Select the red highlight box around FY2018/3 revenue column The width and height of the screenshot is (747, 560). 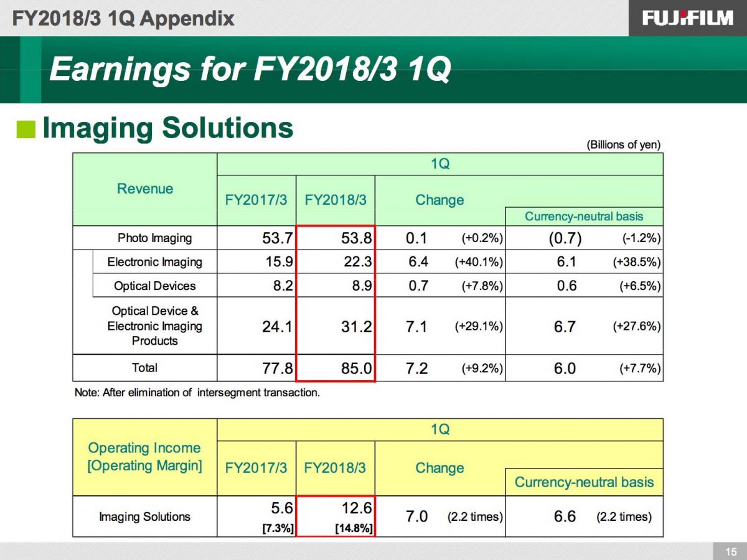click(335, 302)
